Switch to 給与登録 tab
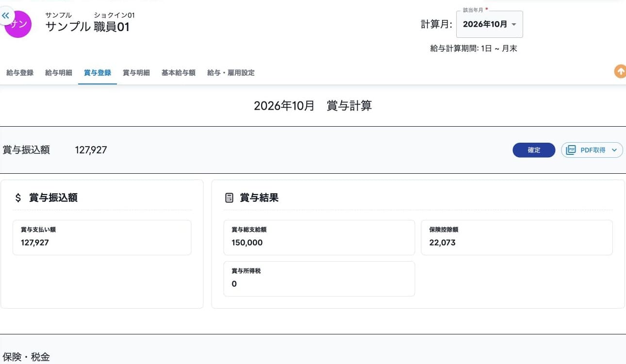The width and height of the screenshot is (626, 364). click(x=20, y=73)
